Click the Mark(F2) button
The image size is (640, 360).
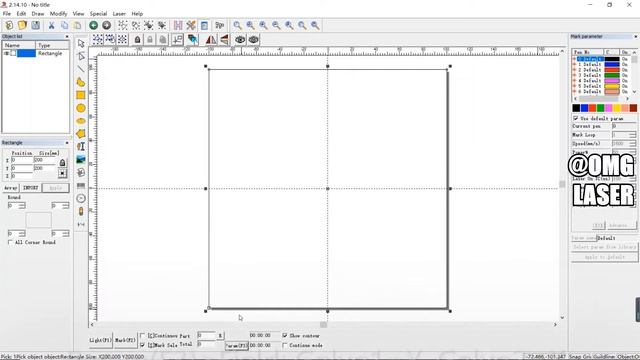pyautogui.click(x=125, y=340)
